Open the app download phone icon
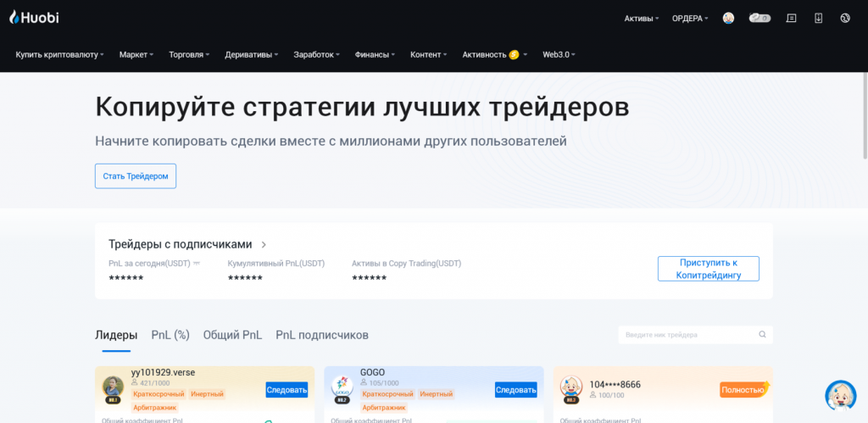Viewport: 868px width, 423px height. click(x=818, y=19)
